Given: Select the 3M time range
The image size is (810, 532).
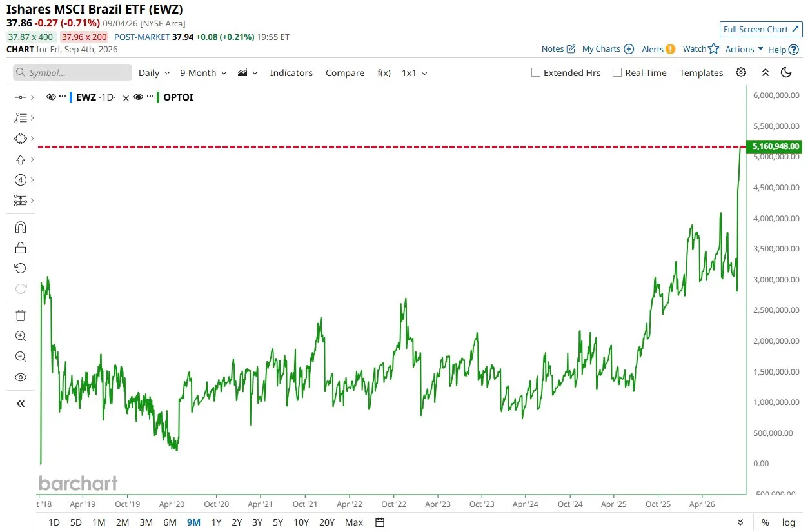Looking at the screenshot, I should (146, 522).
